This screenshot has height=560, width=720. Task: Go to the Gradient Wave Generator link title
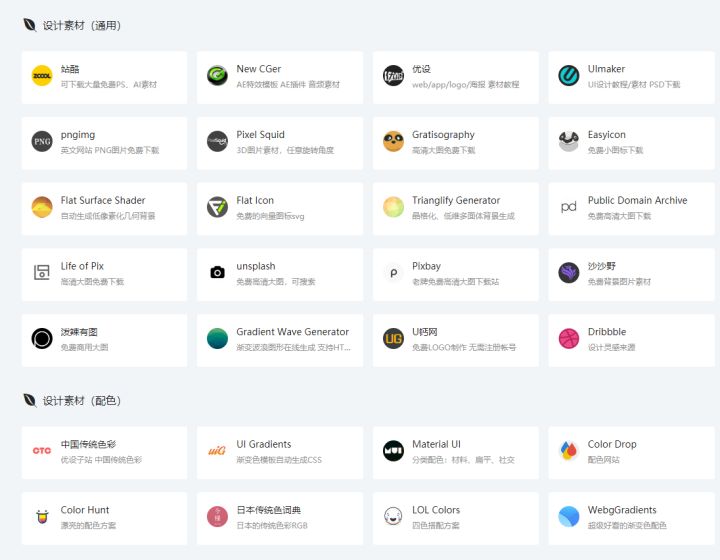(x=292, y=332)
